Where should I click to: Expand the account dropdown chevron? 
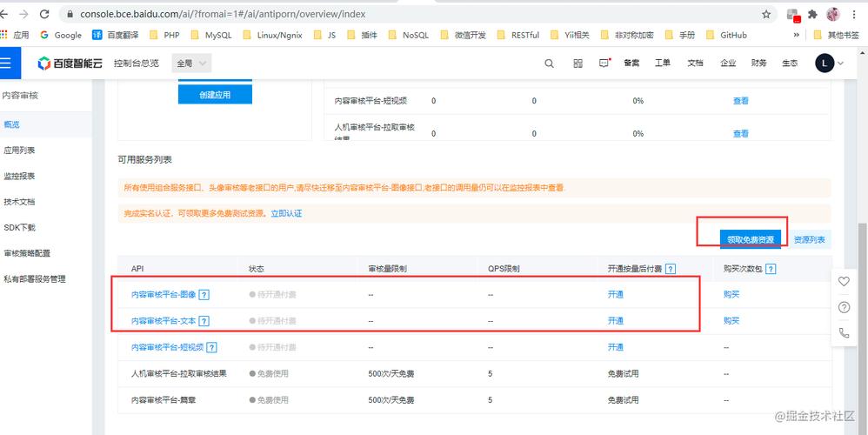840,64
